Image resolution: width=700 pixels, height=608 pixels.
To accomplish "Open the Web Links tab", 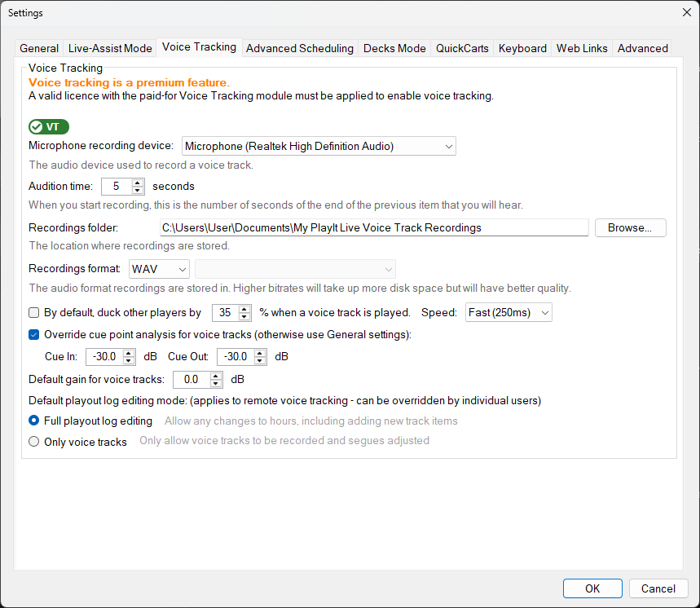I will pos(582,48).
